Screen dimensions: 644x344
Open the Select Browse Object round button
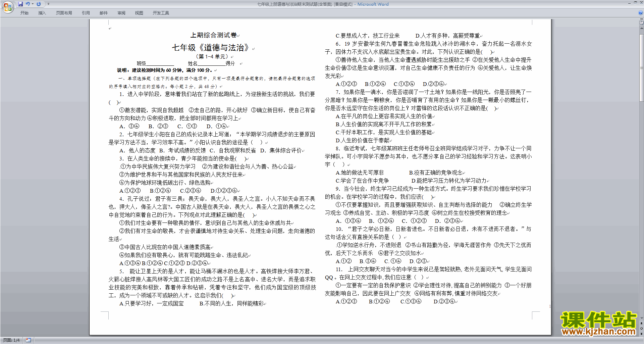coord(642,329)
